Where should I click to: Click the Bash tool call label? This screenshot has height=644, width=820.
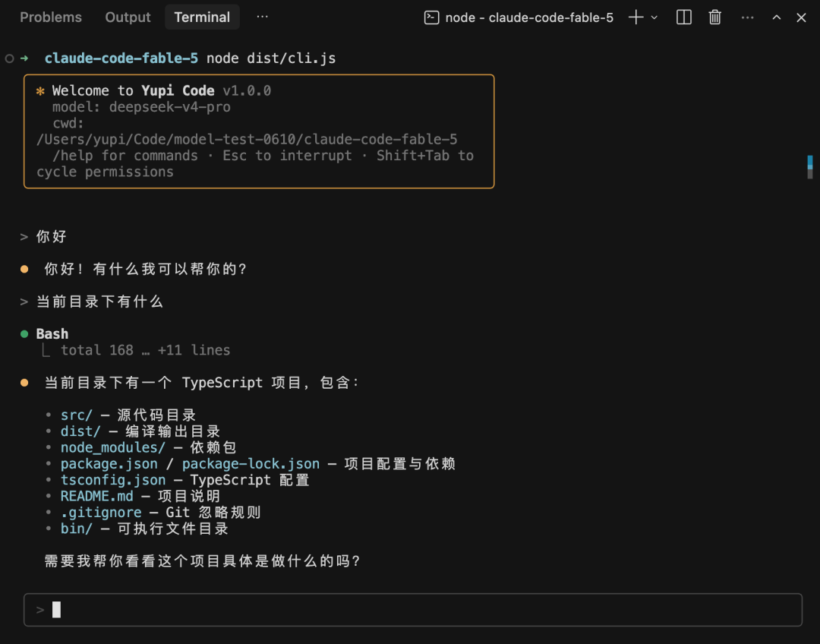52,333
